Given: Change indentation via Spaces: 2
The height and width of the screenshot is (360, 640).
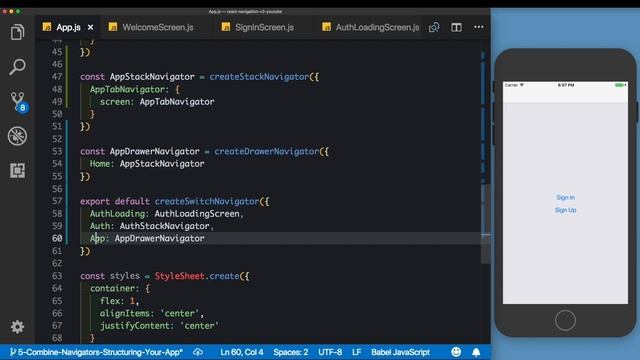Looking at the screenshot, I should tap(291, 352).
